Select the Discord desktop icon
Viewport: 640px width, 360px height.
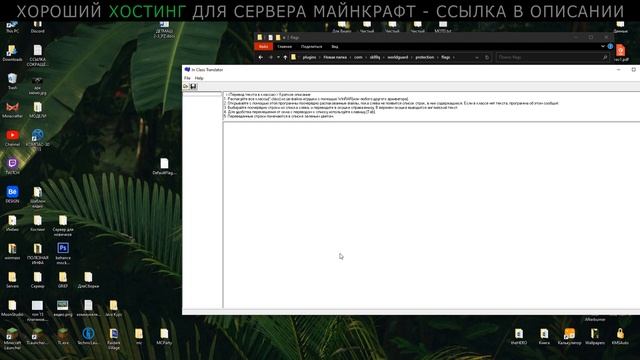point(38,27)
